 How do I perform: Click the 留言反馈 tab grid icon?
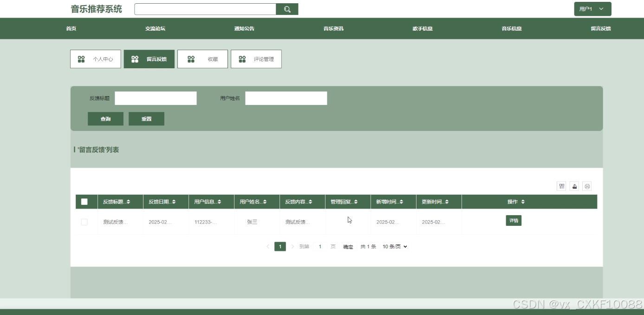tap(135, 59)
